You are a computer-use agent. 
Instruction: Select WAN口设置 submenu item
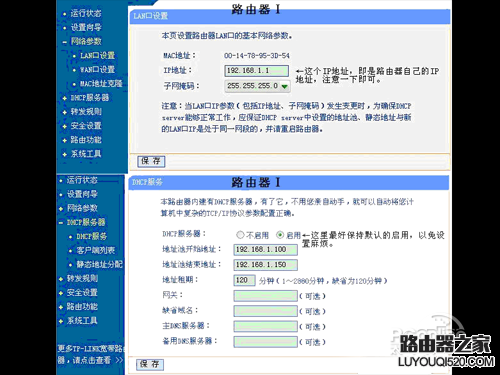(x=97, y=69)
